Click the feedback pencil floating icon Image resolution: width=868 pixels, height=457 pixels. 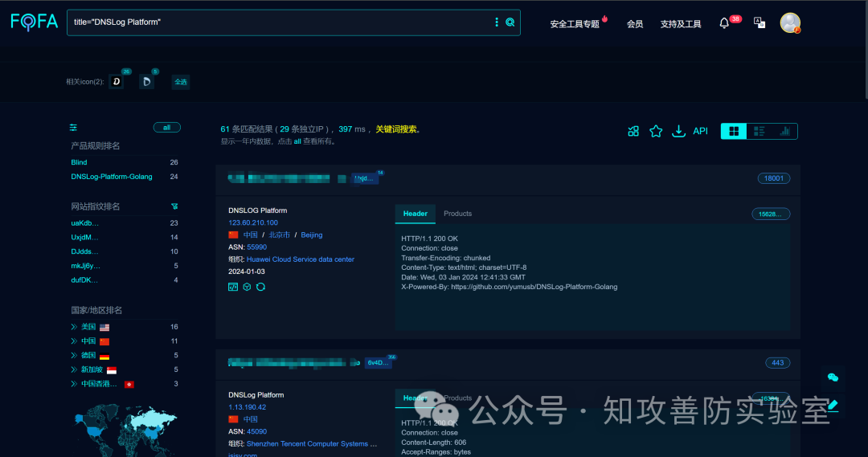pos(833,406)
